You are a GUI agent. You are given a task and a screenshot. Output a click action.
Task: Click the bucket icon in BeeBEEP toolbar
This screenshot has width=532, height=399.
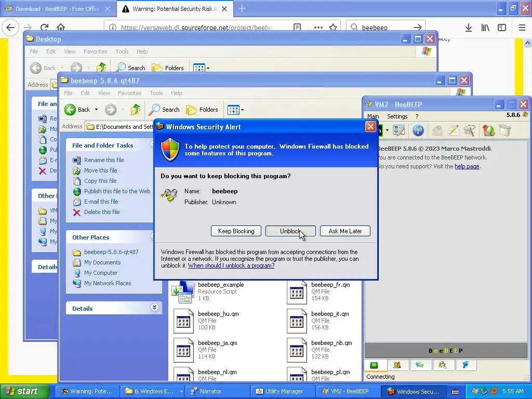[x=505, y=130]
